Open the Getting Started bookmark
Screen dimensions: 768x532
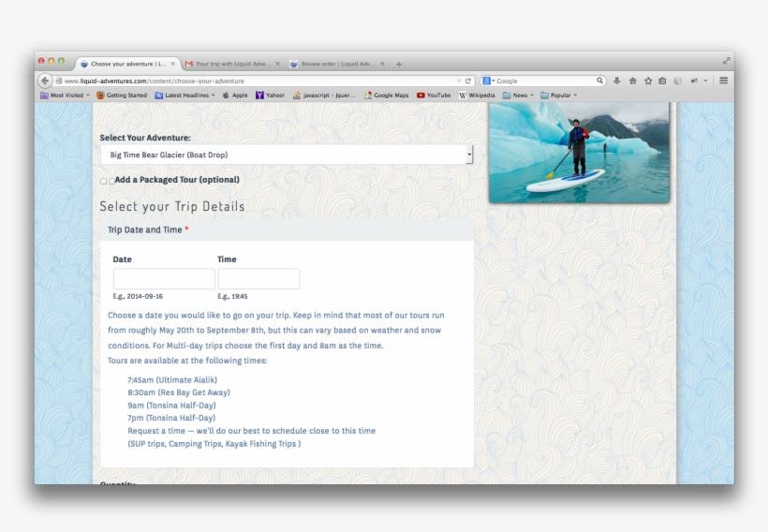(x=122, y=95)
